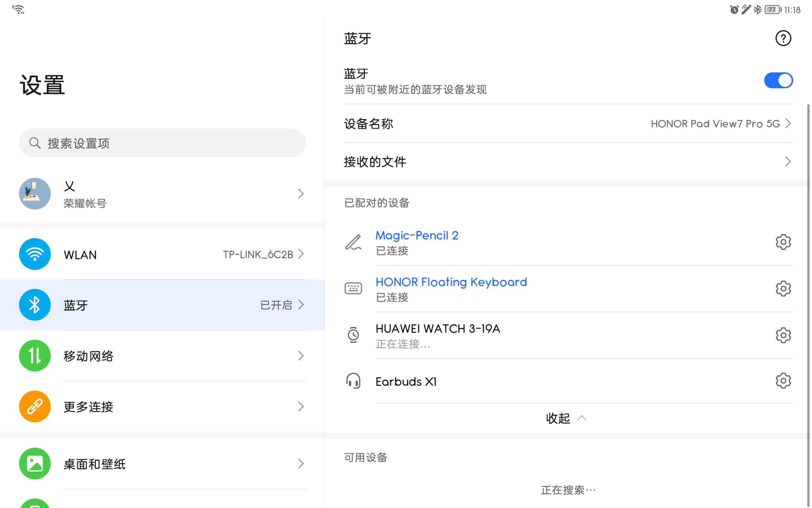
Task: Tap the Magic-Pencil 2 device name
Action: [417, 236]
